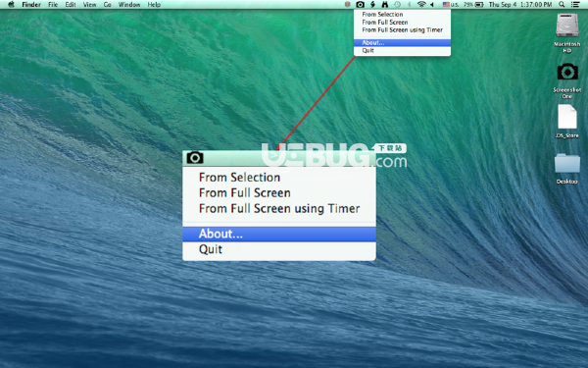Choose From Full Screen using Timer, magnified menu
The height and width of the screenshot is (368, 588).
279,208
